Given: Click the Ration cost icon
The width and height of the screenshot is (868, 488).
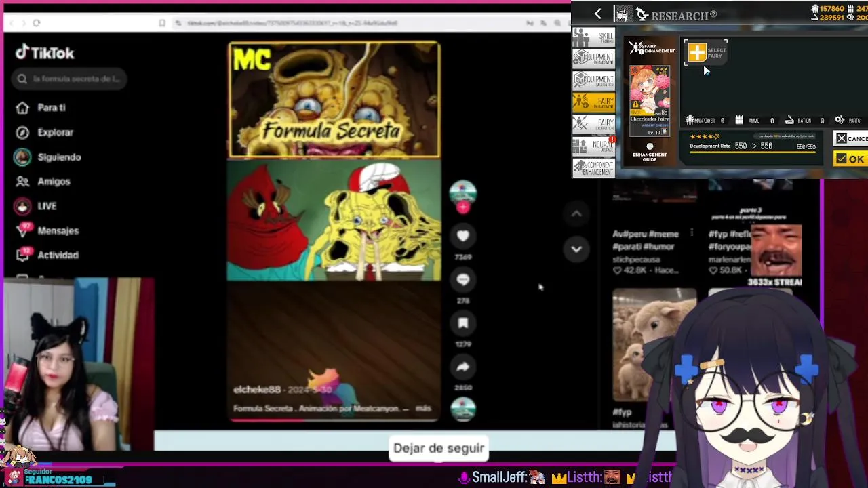Looking at the screenshot, I should pos(789,120).
